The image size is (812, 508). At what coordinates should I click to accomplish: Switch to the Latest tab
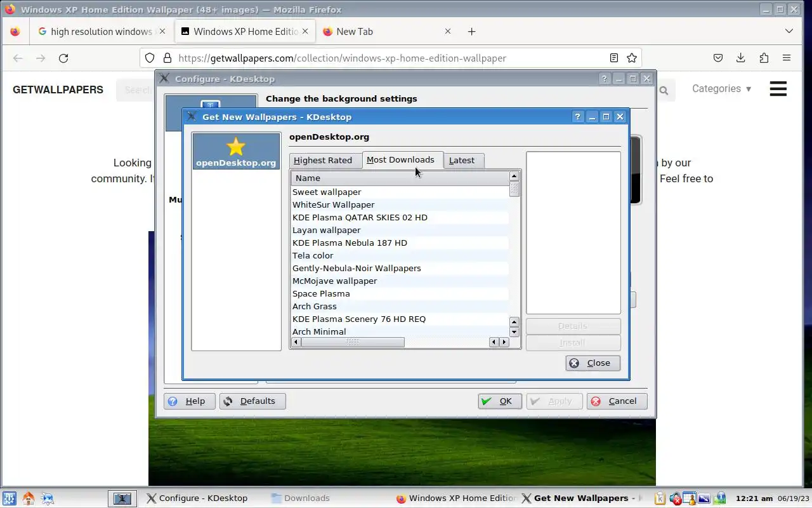(x=462, y=160)
